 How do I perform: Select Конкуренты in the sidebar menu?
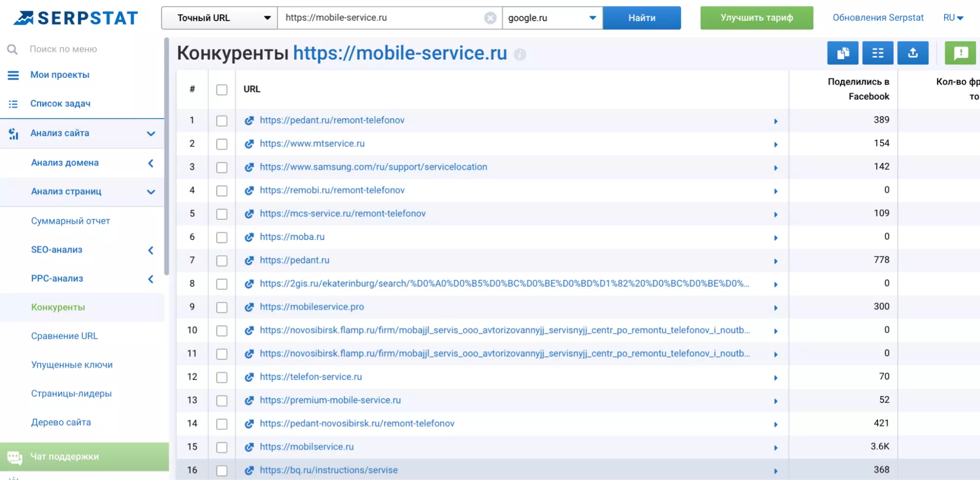click(58, 307)
